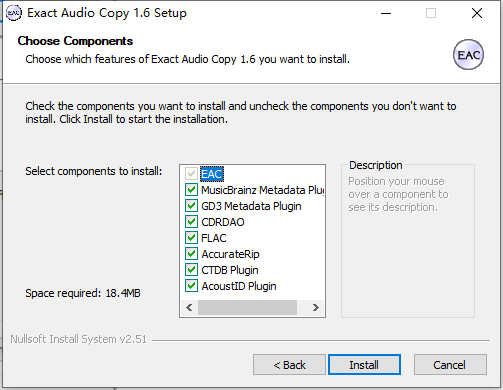
Task: Cancel the setup wizard
Action: pos(450,365)
